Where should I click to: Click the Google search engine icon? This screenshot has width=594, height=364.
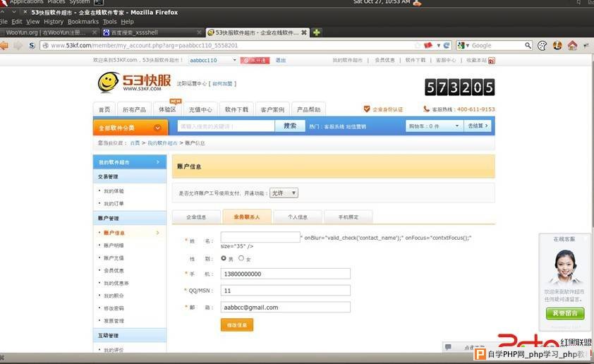click(461, 45)
